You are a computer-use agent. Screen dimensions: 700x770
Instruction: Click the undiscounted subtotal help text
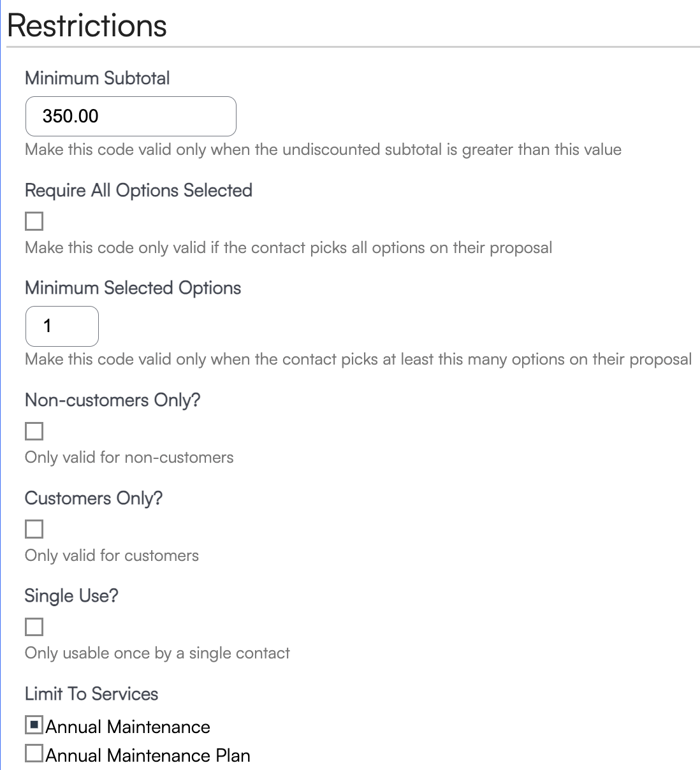coord(323,150)
